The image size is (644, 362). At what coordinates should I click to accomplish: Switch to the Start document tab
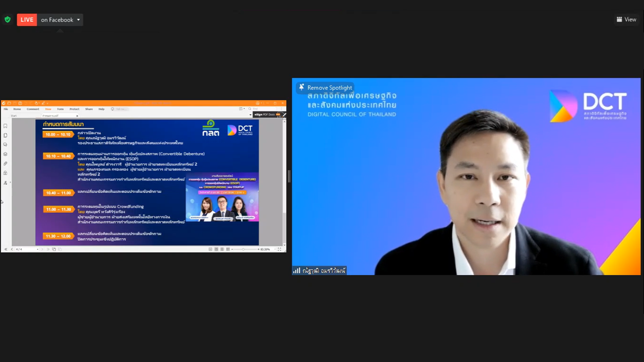click(14, 115)
